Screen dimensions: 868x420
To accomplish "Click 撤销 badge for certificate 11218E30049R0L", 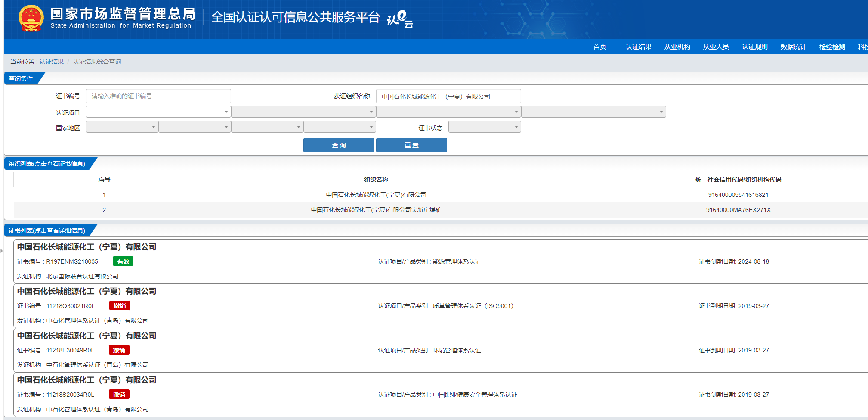I will click(x=119, y=350).
